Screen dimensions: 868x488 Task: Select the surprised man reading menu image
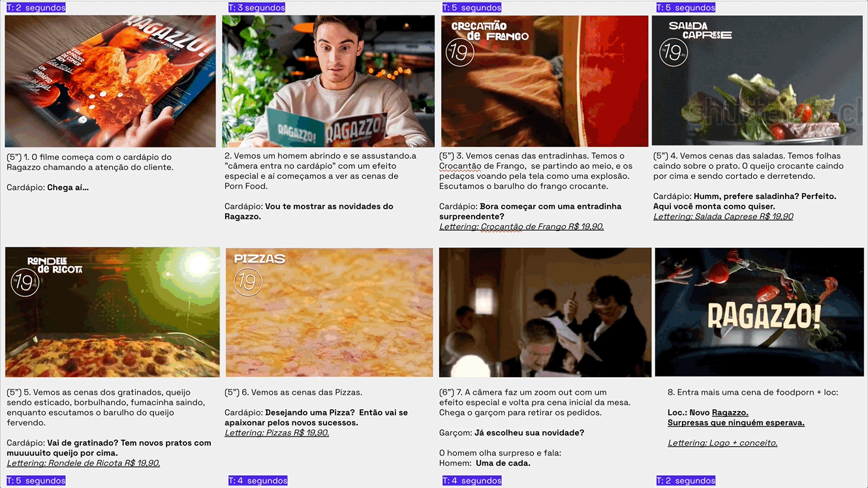point(328,82)
